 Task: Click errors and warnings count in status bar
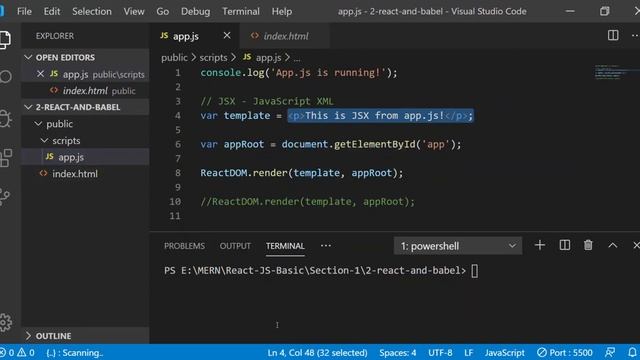pos(17,352)
